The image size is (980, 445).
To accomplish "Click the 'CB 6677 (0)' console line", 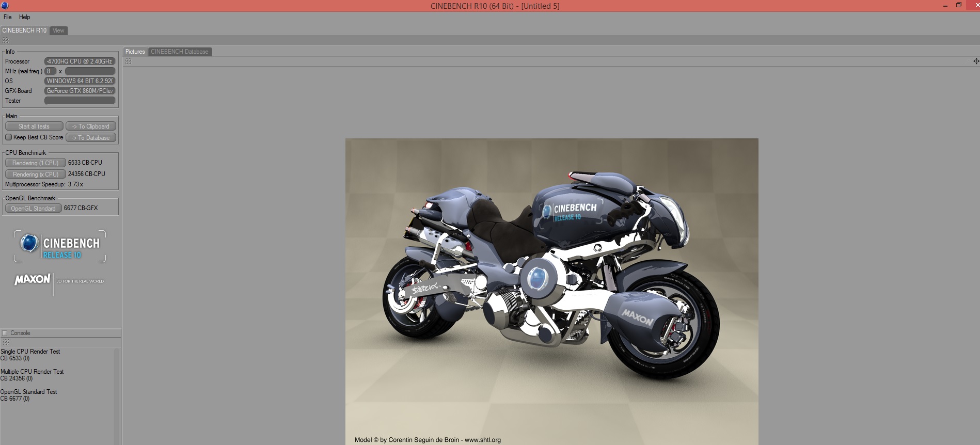I will 15,399.
